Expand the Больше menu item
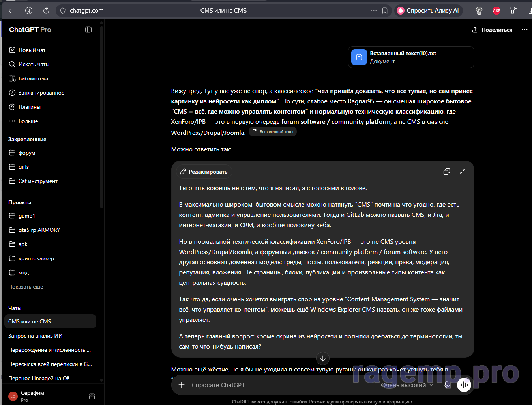 pyautogui.click(x=50, y=121)
